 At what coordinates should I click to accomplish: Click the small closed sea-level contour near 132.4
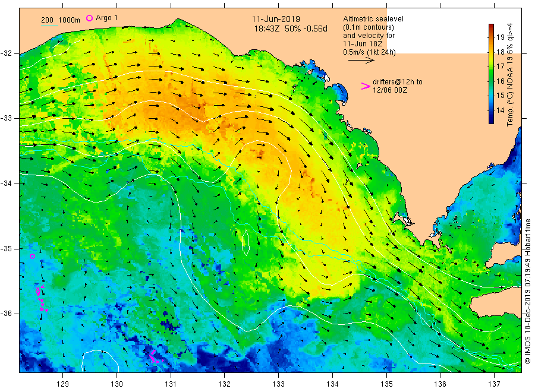point(246,242)
